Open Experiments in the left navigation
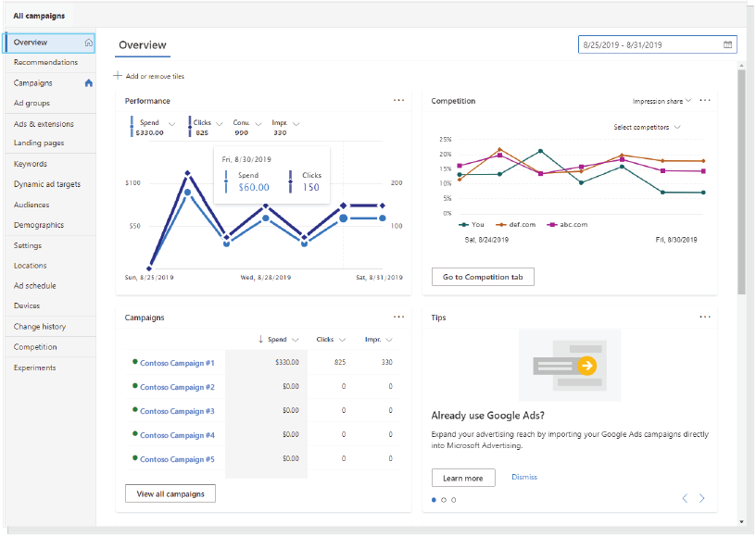The width and height of the screenshot is (756, 536). pyautogui.click(x=34, y=368)
